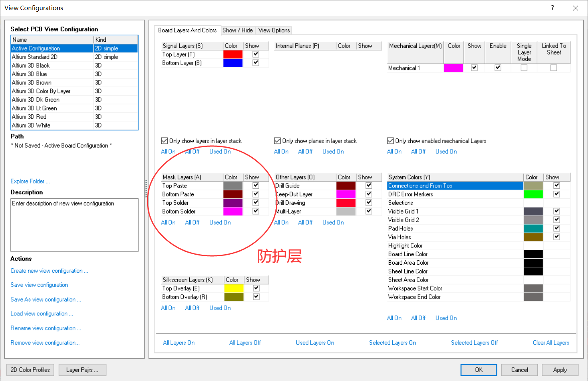The width and height of the screenshot is (588, 381).
Task: Click Remove view configuration link
Action: pos(45,342)
